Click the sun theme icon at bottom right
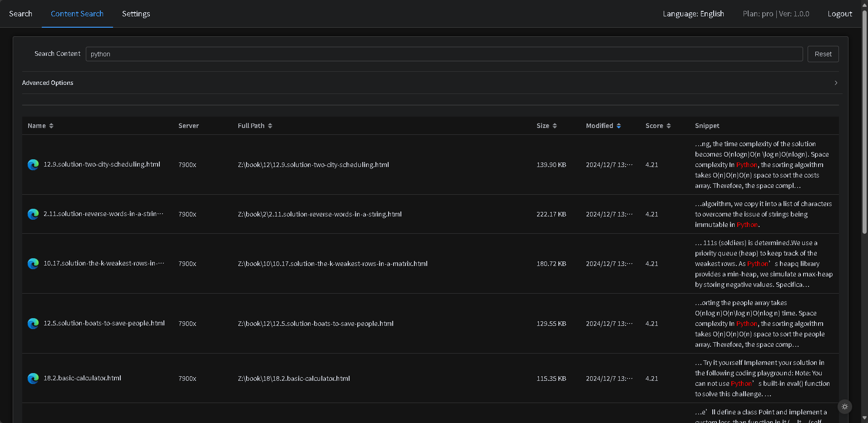This screenshot has height=423, width=868. 844,407
